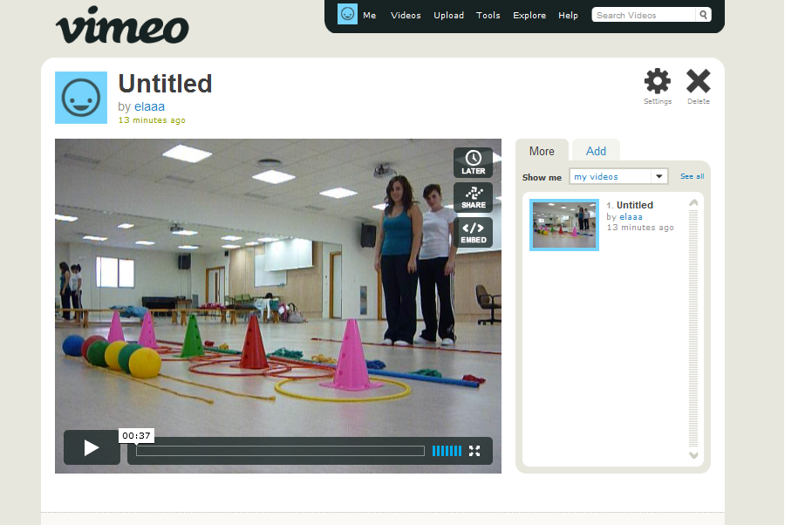Open the Untitled video thumbnail in list

[564, 225]
